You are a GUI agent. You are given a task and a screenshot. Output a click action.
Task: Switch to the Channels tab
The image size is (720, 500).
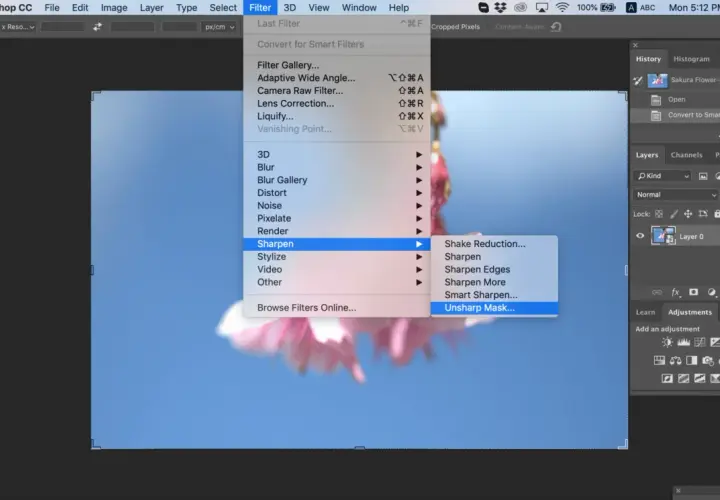coord(686,155)
